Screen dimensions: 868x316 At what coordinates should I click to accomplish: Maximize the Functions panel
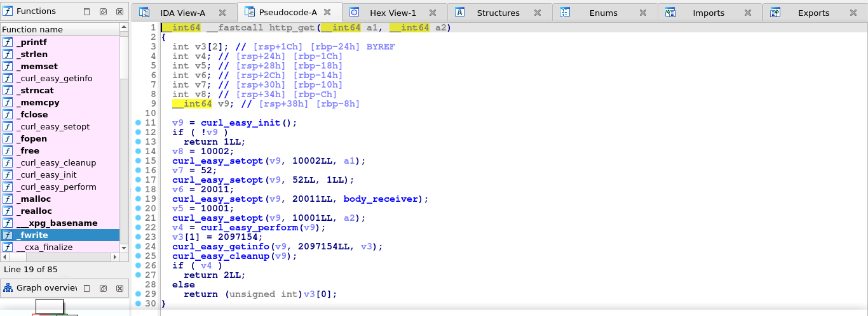[87, 12]
